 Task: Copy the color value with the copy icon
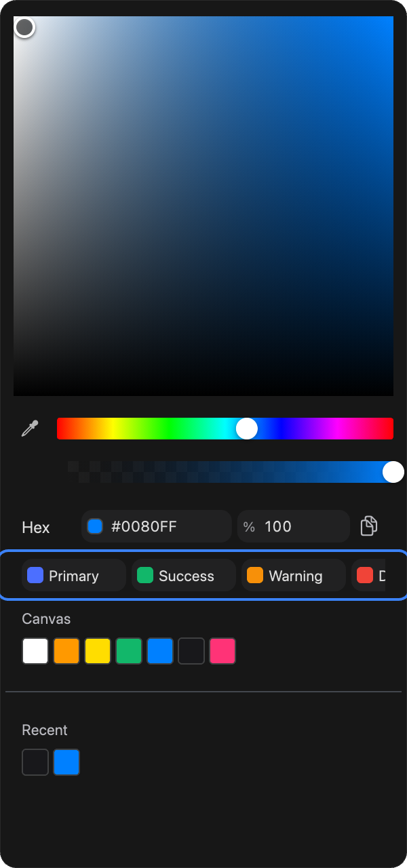tap(368, 526)
